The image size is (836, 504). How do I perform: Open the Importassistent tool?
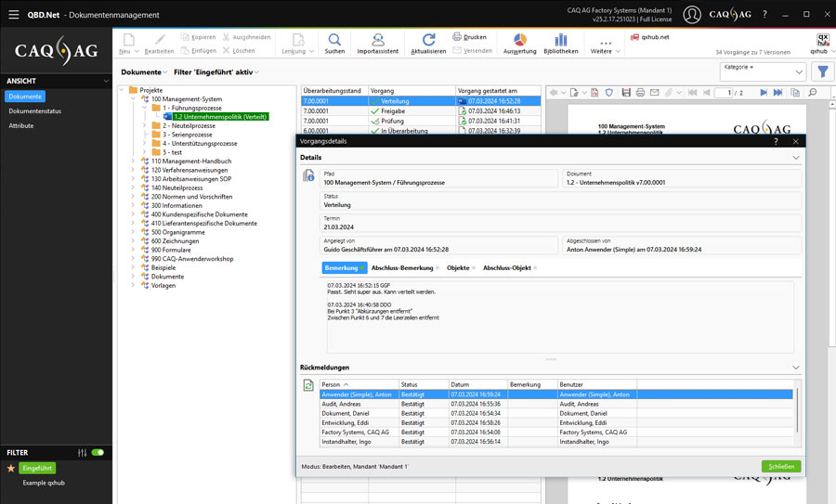(377, 40)
